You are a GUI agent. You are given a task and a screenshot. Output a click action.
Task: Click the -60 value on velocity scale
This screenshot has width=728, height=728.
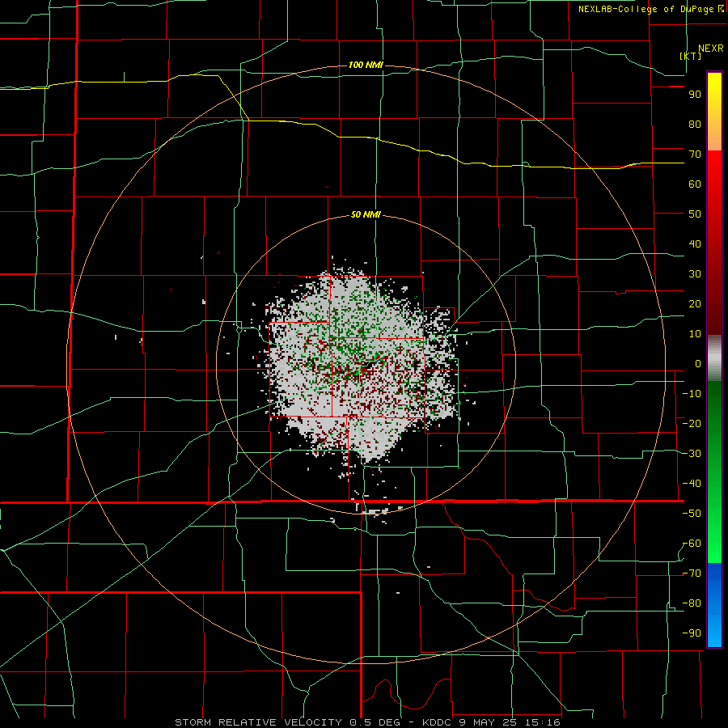[692, 544]
